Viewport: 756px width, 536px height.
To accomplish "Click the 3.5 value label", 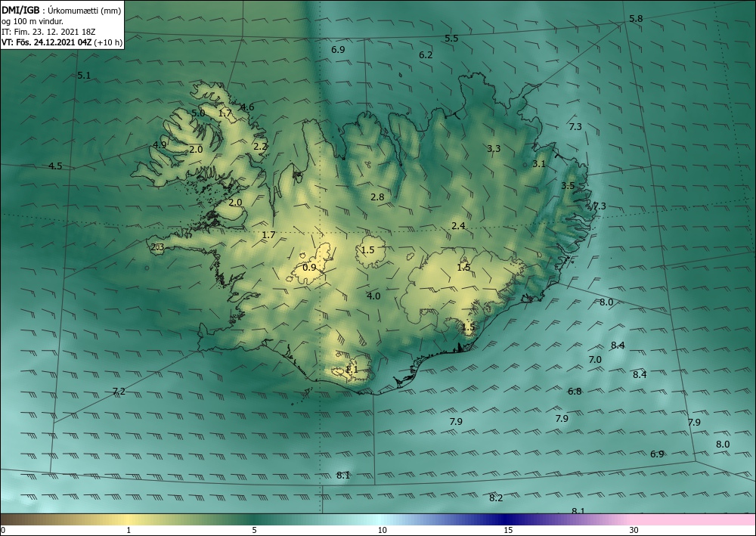I will click(568, 185).
